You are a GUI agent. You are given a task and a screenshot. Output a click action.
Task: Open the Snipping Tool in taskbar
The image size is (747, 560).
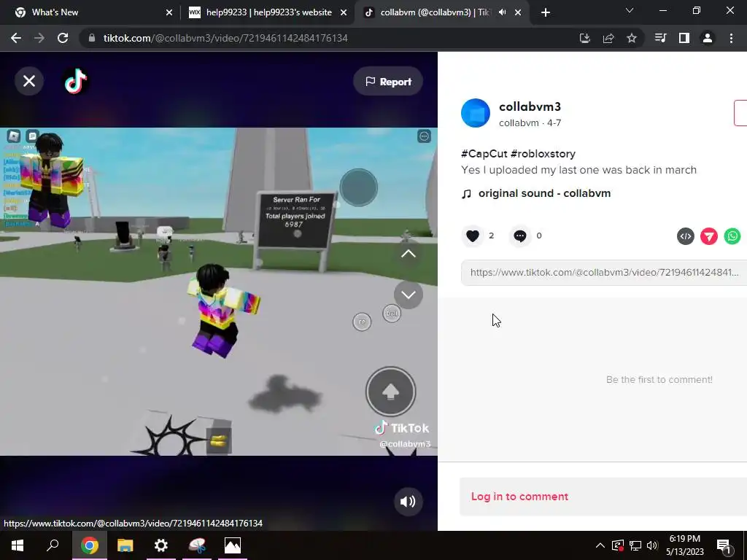click(x=197, y=545)
